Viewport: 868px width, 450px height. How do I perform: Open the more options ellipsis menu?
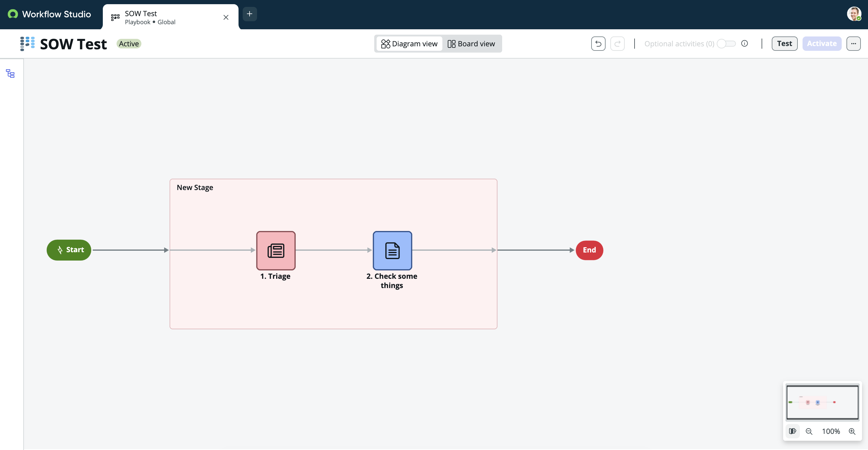(853, 44)
